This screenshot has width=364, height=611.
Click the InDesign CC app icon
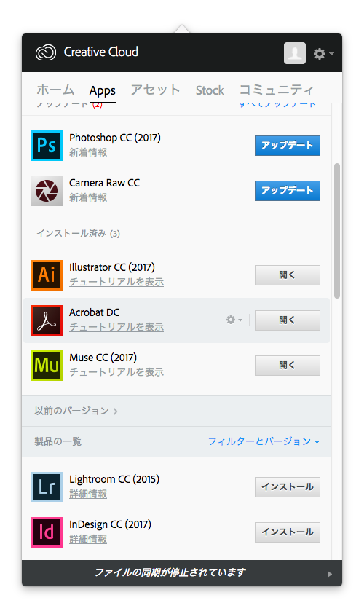(x=47, y=532)
